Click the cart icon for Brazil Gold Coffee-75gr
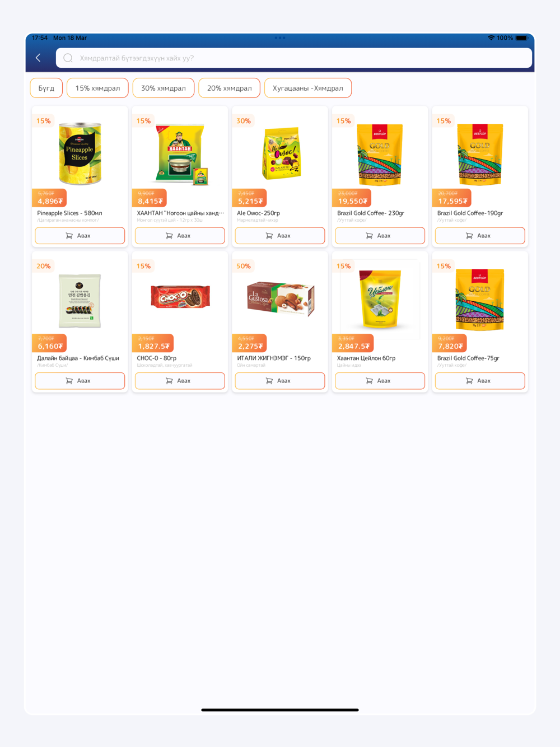The image size is (560, 747). [469, 381]
